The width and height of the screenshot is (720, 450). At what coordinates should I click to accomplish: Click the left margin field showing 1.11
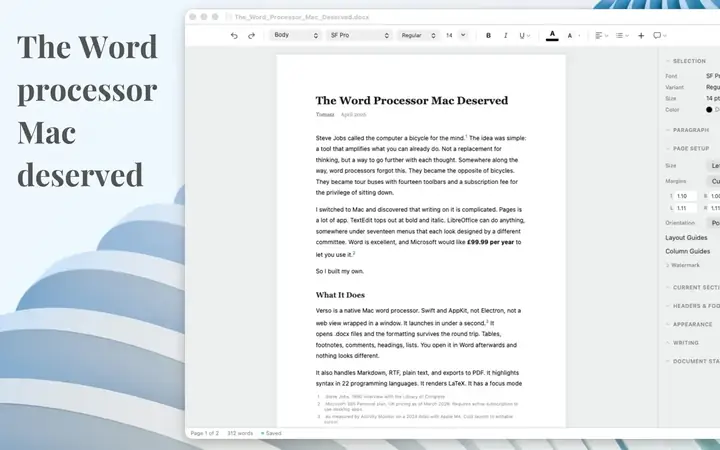click(685, 208)
